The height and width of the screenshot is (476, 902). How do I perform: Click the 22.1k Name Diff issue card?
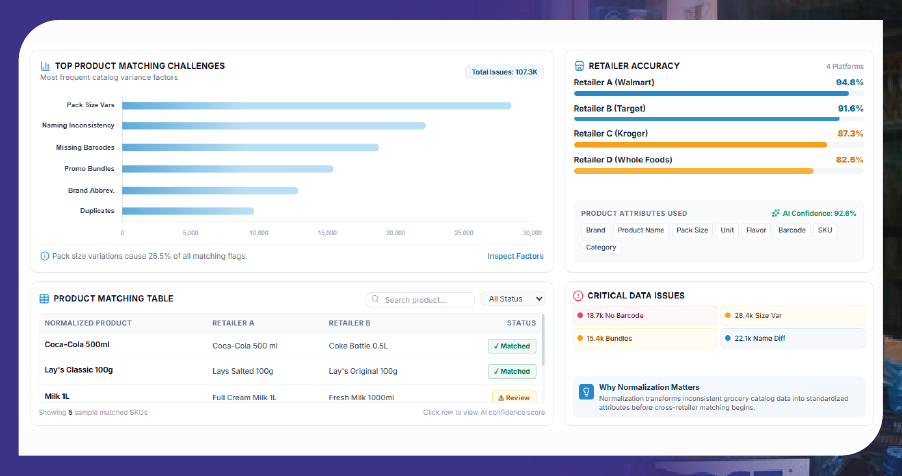pyautogui.click(x=793, y=338)
